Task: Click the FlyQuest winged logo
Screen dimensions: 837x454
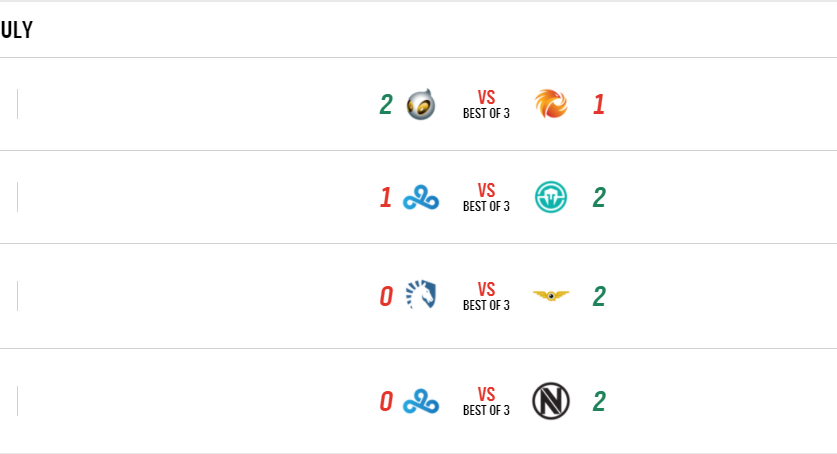Action: 550,296
